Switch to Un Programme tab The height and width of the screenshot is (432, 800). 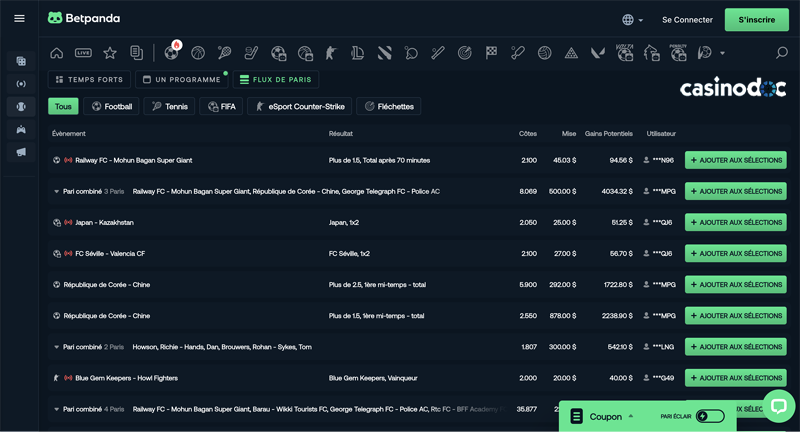(182, 80)
